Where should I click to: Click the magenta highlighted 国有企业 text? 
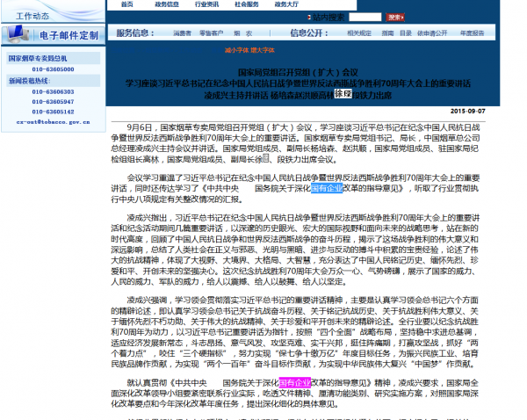295,383
